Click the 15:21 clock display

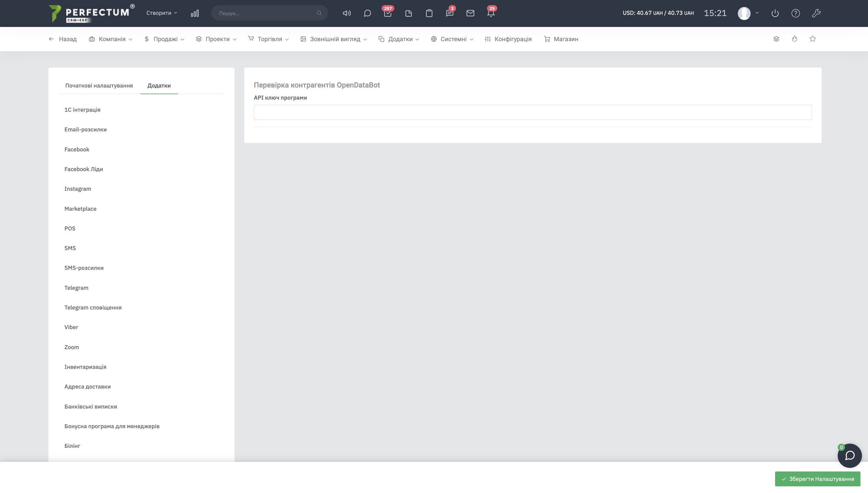[x=715, y=13]
